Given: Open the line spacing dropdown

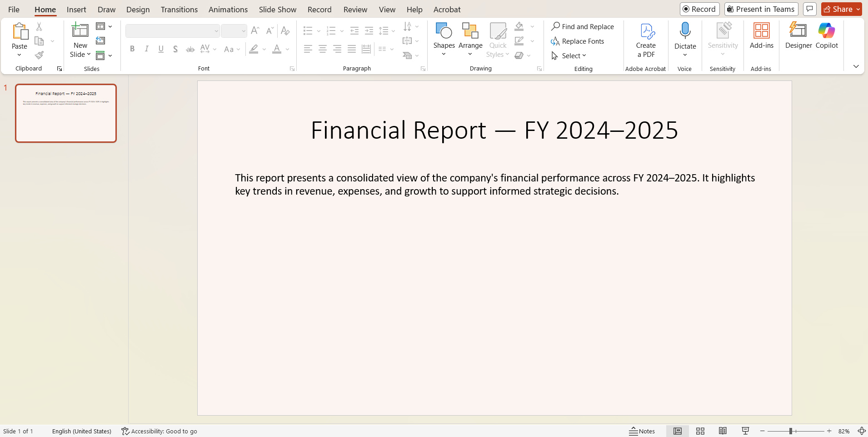Looking at the screenshot, I should [387, 31].
